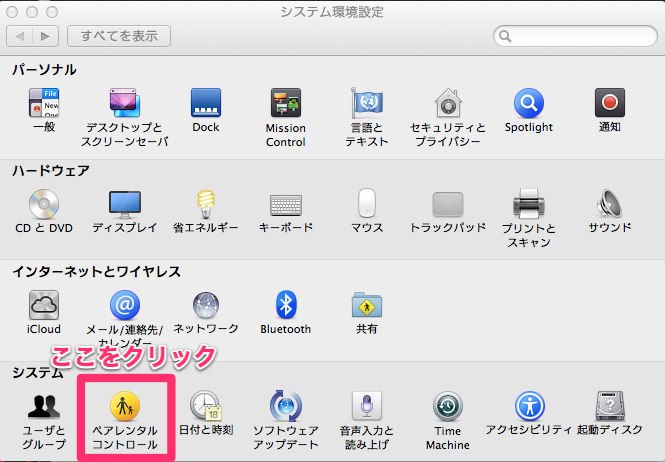Focus the preferences search field
The image size is (665, 462).
575,36
